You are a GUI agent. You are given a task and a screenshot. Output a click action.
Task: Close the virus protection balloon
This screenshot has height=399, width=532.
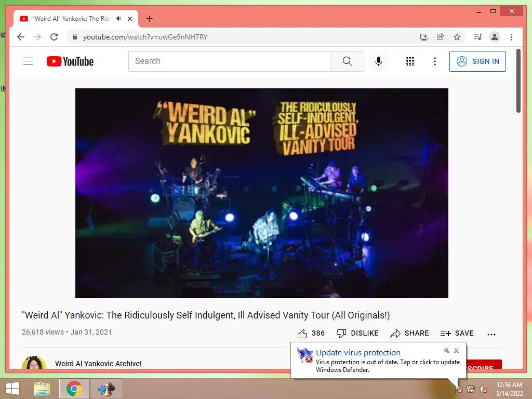click(456, 351)
